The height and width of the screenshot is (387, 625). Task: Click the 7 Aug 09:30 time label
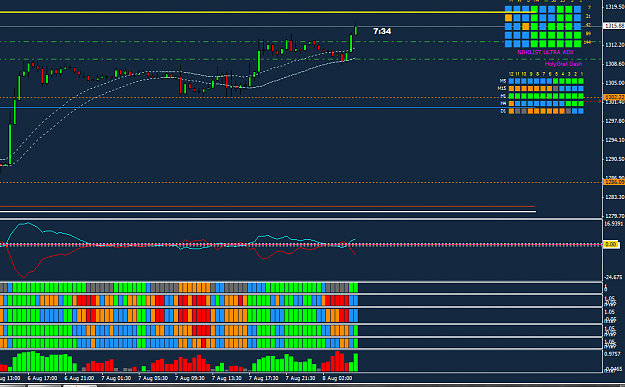click(x=190, y=378)
